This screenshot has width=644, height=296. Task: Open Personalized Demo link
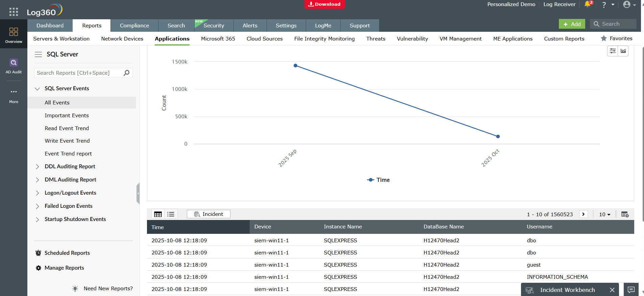(511, 4)
